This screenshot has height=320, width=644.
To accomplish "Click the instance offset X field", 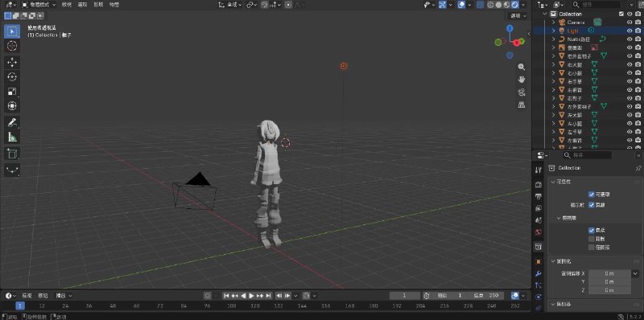I will pos(609,273).
